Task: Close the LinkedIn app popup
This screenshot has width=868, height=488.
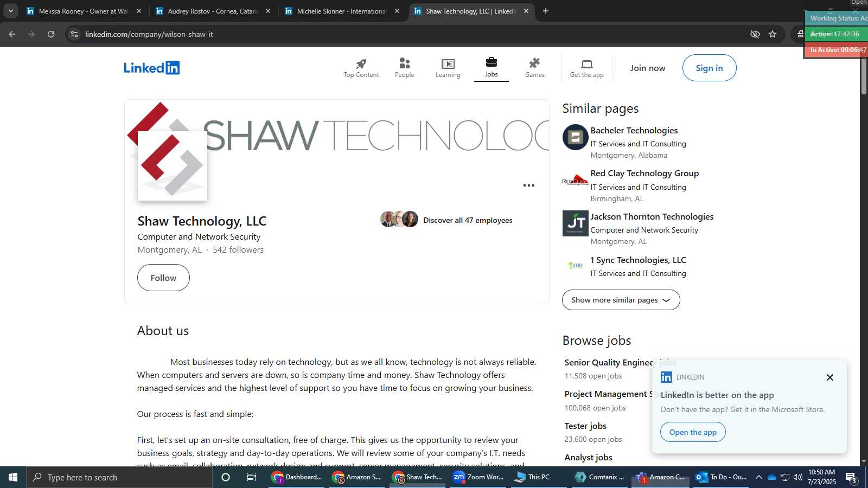Action: 829,377
